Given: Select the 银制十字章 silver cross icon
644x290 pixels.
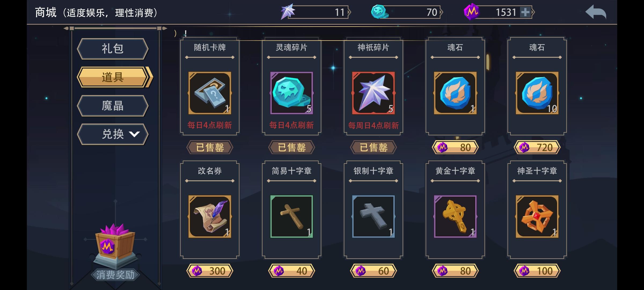Looking at the screenshot, I should [x=373, y=216].
